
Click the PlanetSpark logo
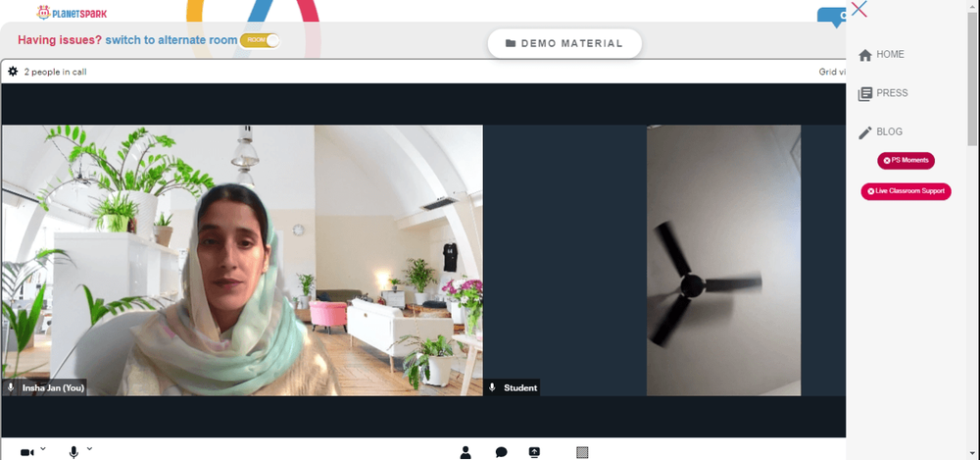(x=72, y=12)
